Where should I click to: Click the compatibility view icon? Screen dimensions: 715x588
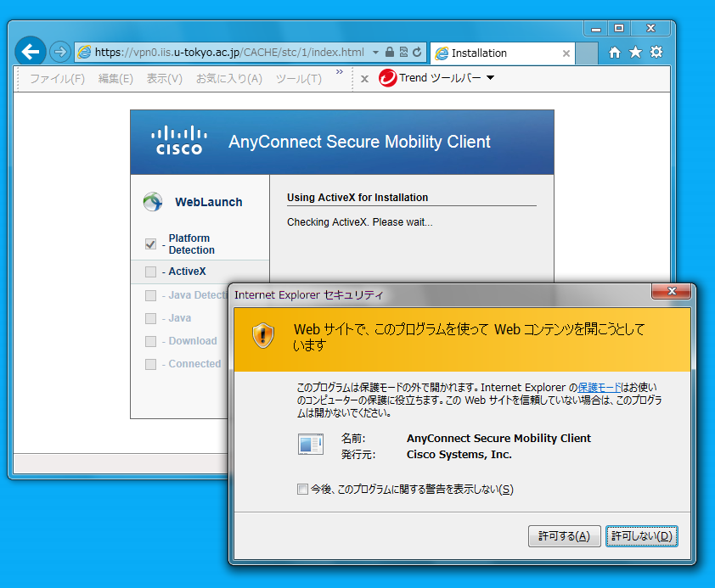click(403, 52)
